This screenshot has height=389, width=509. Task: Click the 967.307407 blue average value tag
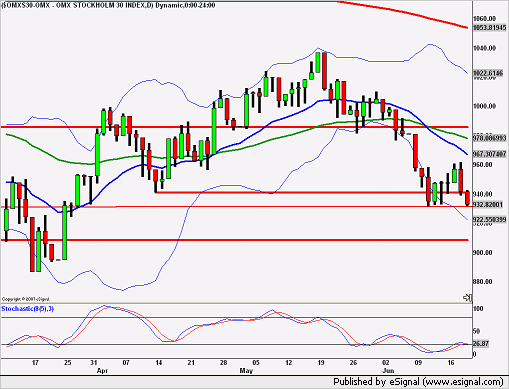pos(490,154)
